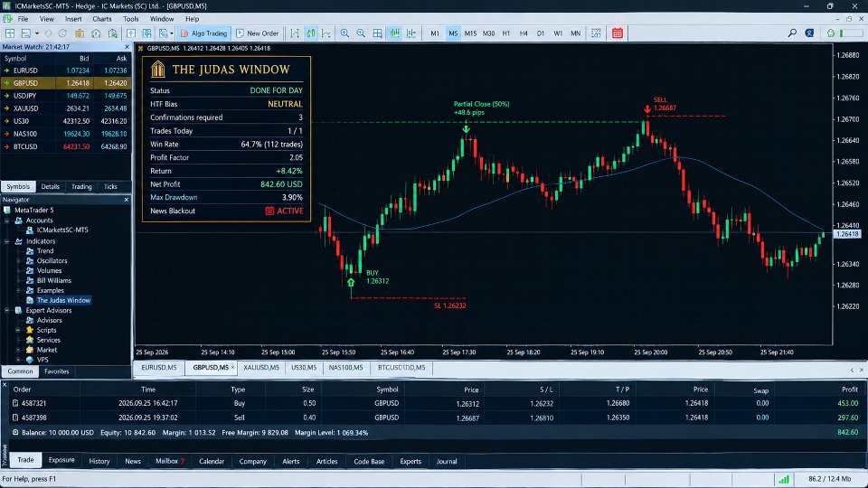Expand the Scripts node
The height and width of the screenshot is (488, 868).
point(18,330)
